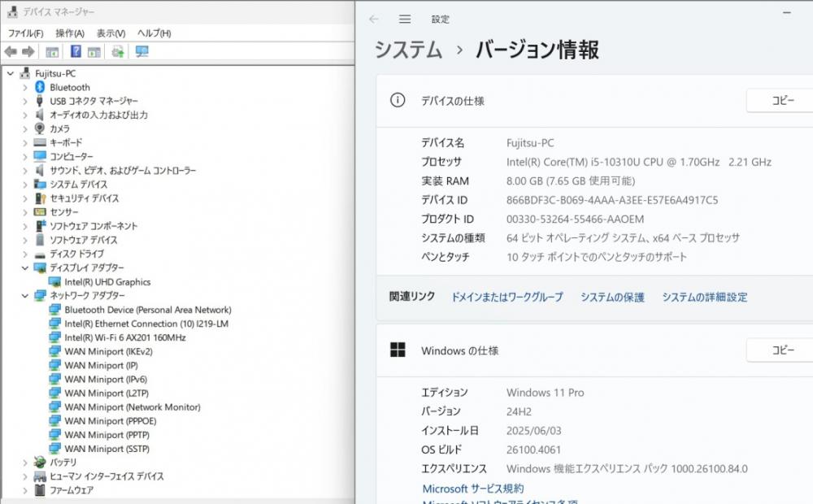Click the Intel Wi-Fi 6 AX201 adapter icon
Image resolution: width=813 pixels, height=504 pixels.
tap(54, 337)
